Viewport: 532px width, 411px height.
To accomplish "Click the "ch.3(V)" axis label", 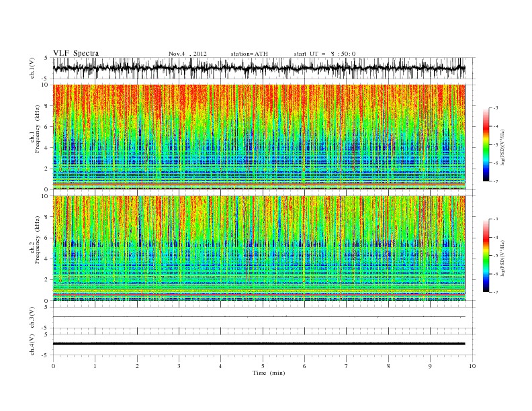I will pyautogui.click(x=32, y=317).
